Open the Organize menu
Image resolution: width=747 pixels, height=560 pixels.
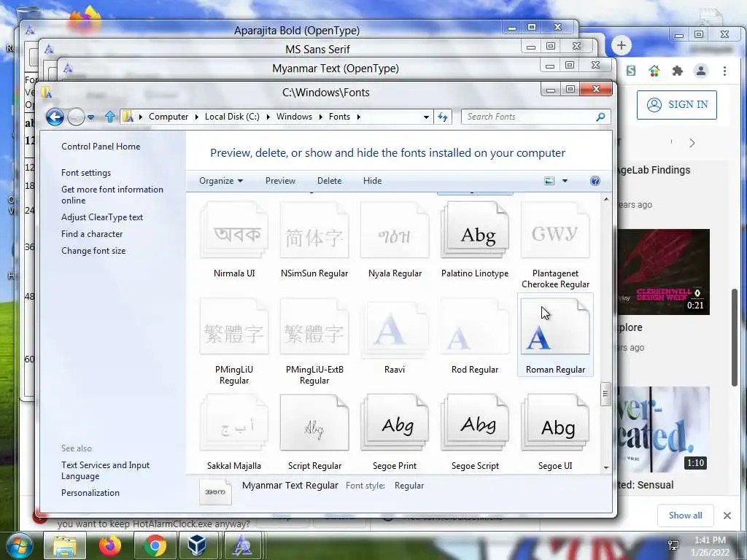(221, 181)
